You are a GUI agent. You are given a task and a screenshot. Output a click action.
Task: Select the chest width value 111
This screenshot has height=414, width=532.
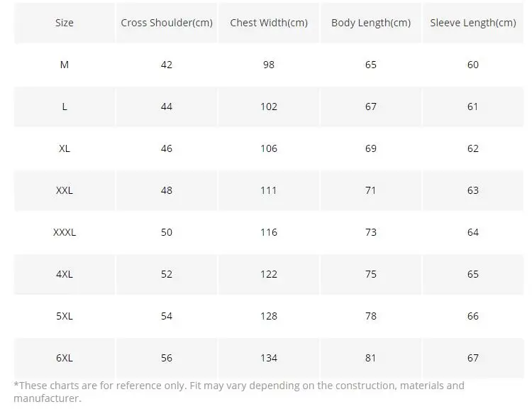269,190
